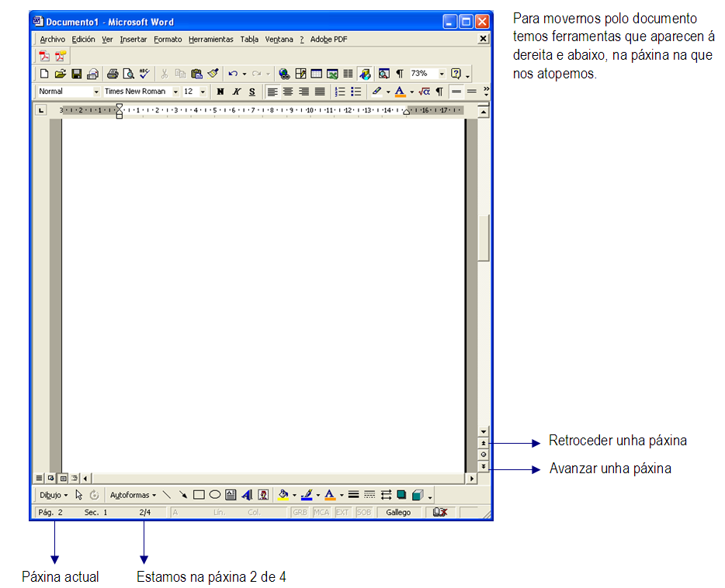Click the Autoformas button
The width and height of the screenshot is (725, 588).
[132, 494]
